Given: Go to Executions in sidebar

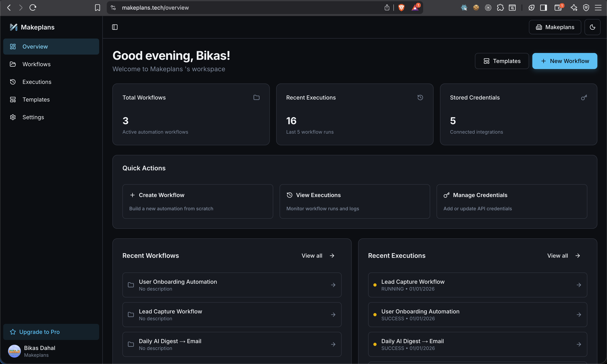Looking at the screenshot, I should (37, 82).
